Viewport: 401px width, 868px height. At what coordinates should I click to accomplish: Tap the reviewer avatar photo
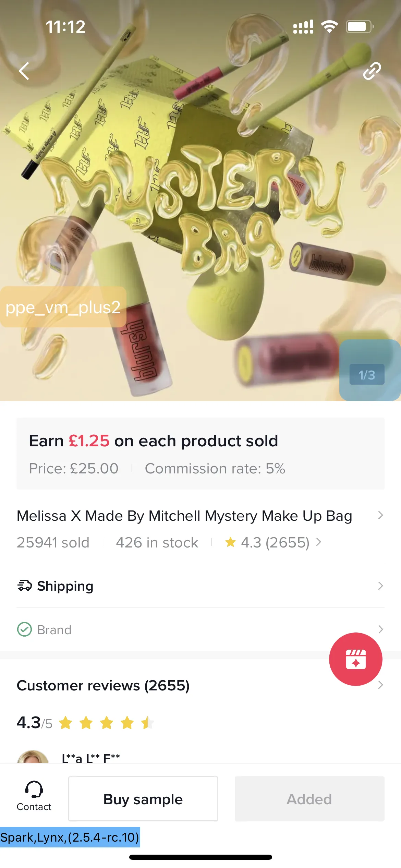pos(33,757)
